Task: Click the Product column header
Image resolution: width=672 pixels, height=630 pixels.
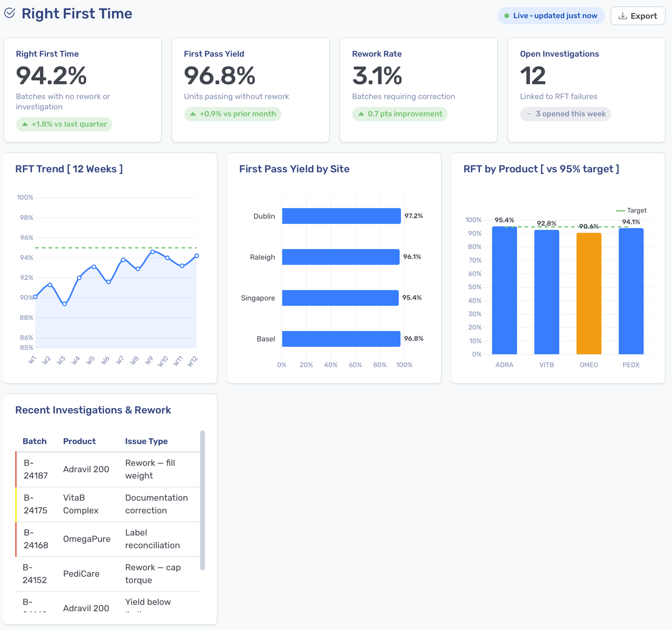Action: (79, 441)
